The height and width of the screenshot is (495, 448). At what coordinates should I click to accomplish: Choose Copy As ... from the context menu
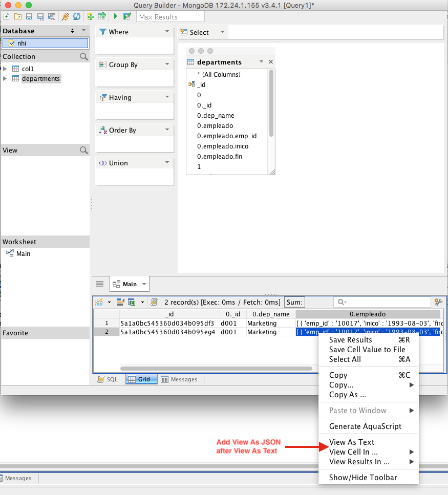point(369,395)
